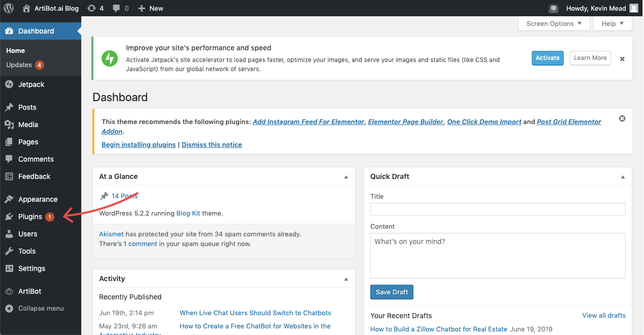Open Elementor Page Builder link
This screenshot has width=644, height=335.
[406, 121]
